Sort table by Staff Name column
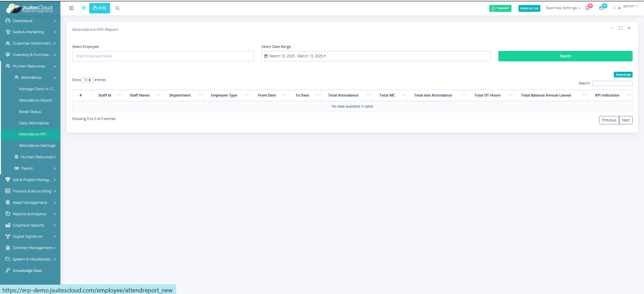This screenshot has height=294, width=644. [x=140, y=95]
